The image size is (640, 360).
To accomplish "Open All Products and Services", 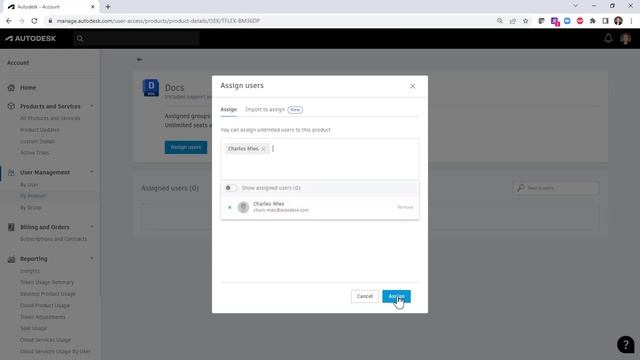I will pos(50,118).
